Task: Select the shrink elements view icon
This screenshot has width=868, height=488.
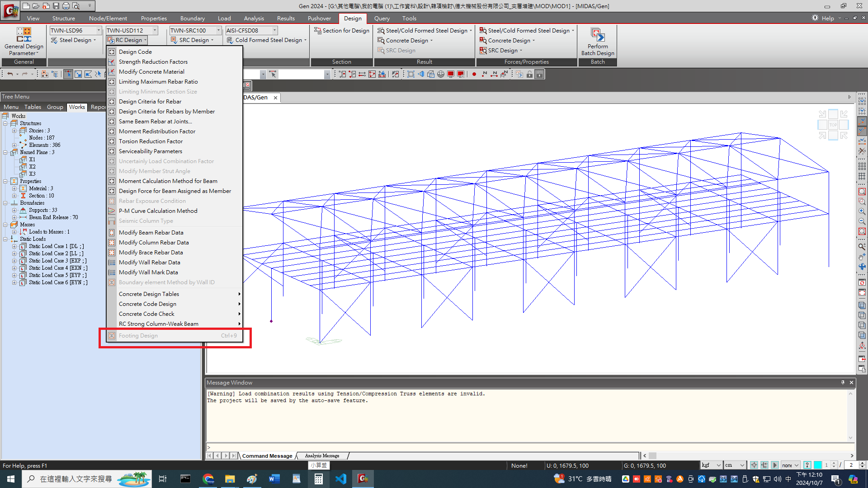Action: 411,74
